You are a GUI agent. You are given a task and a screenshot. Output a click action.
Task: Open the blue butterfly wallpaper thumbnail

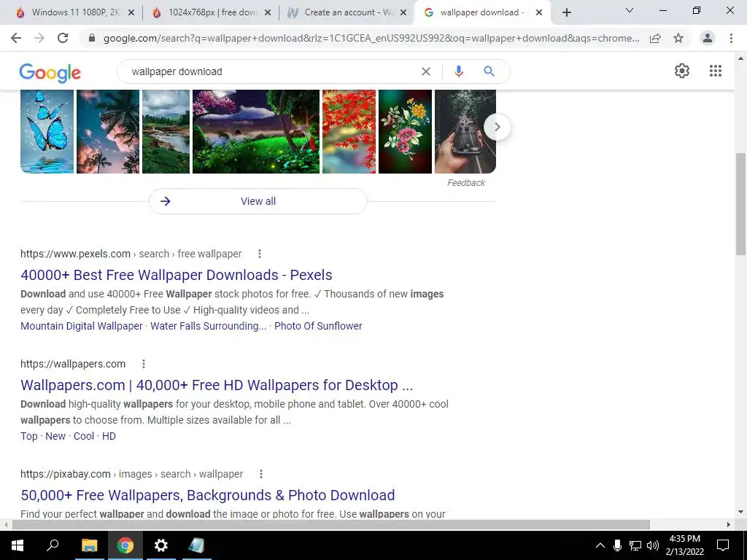(47, 131)
